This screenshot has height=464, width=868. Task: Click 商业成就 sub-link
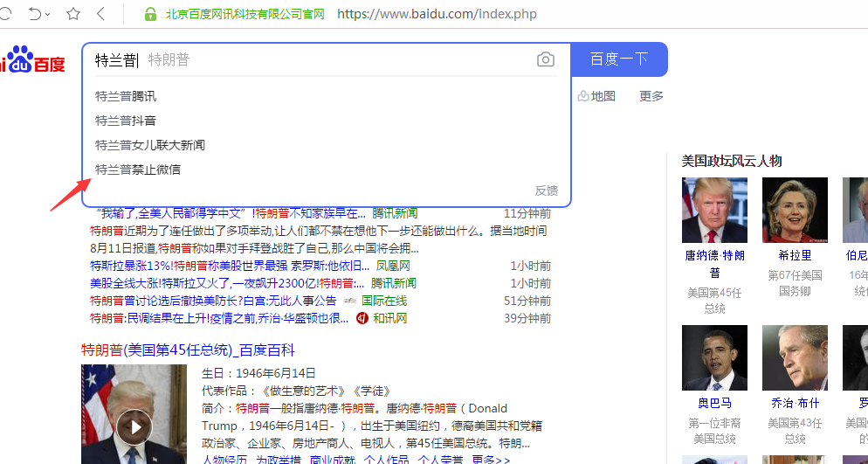click(x=332, y=460)
